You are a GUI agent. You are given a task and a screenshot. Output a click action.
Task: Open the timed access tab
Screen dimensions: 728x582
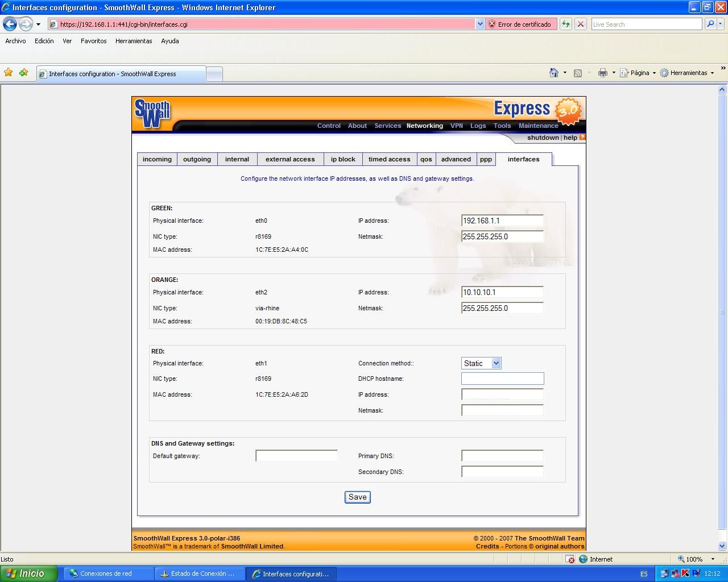[x=389, y=159]
